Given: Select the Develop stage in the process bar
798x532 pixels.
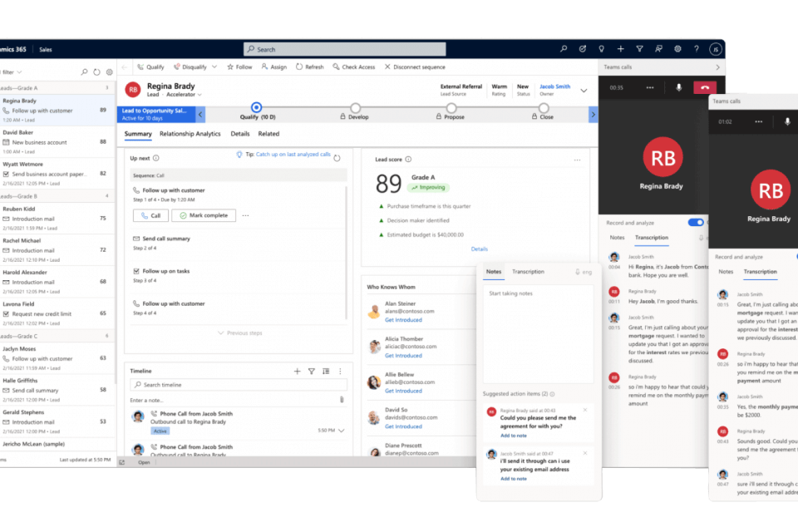Looking at the screenshot, I should 355,108.
